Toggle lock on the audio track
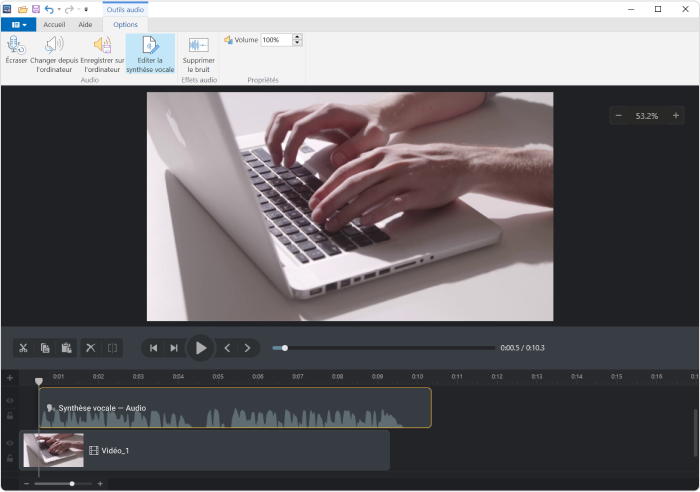 pyautogui.click(x=10, y=416)
